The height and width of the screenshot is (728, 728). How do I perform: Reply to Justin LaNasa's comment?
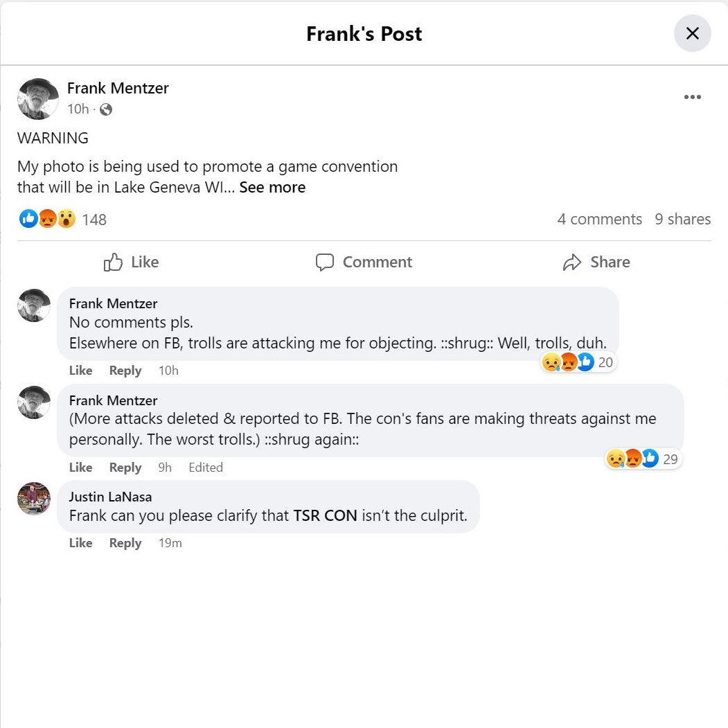pyautogui.click(x=125, y=543)
